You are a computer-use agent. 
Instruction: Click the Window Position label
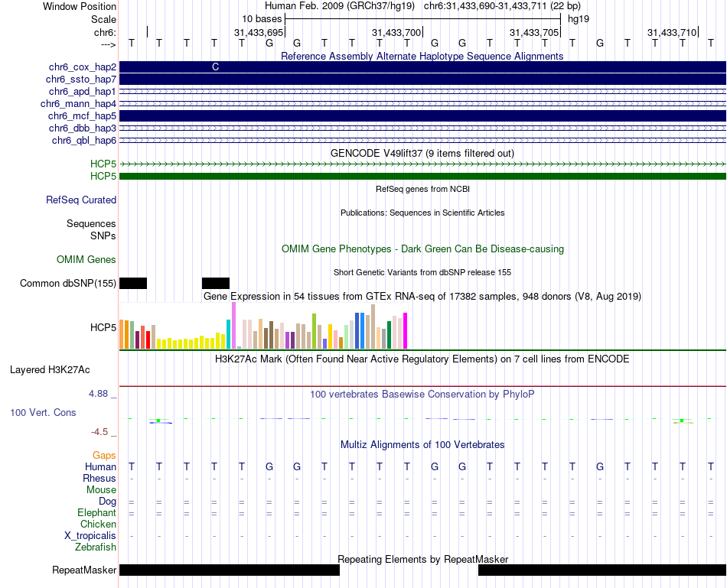80,6
